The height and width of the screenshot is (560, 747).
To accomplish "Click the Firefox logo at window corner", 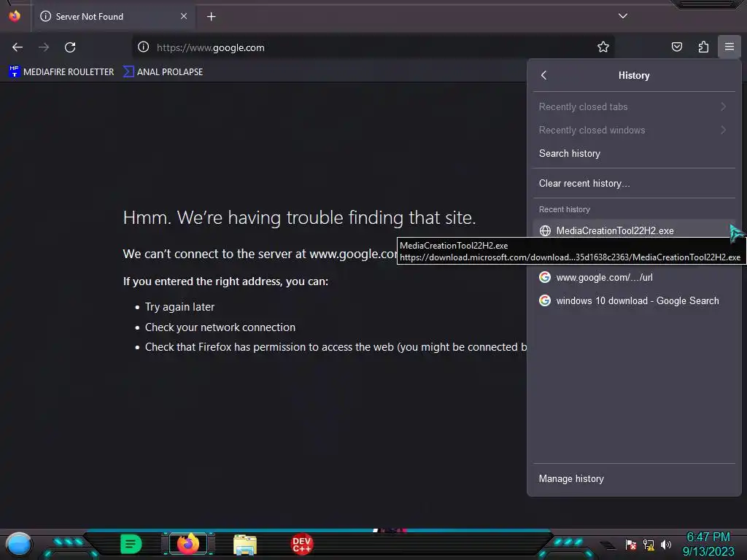I will click(x=15, y=16).
